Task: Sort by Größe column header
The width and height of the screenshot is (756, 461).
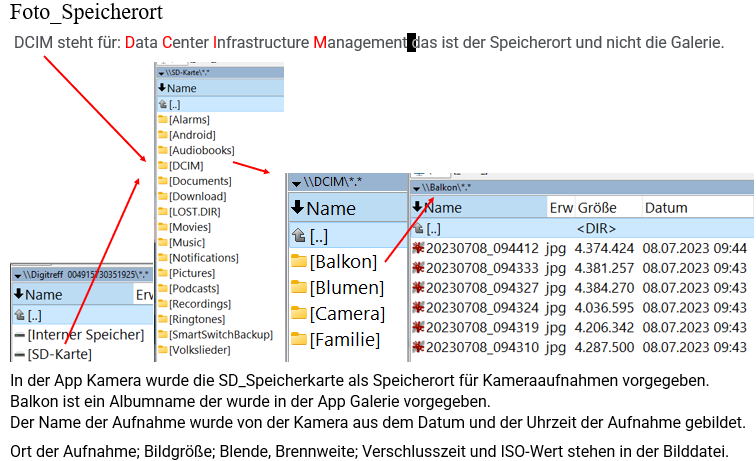Action: pos(596,208)
